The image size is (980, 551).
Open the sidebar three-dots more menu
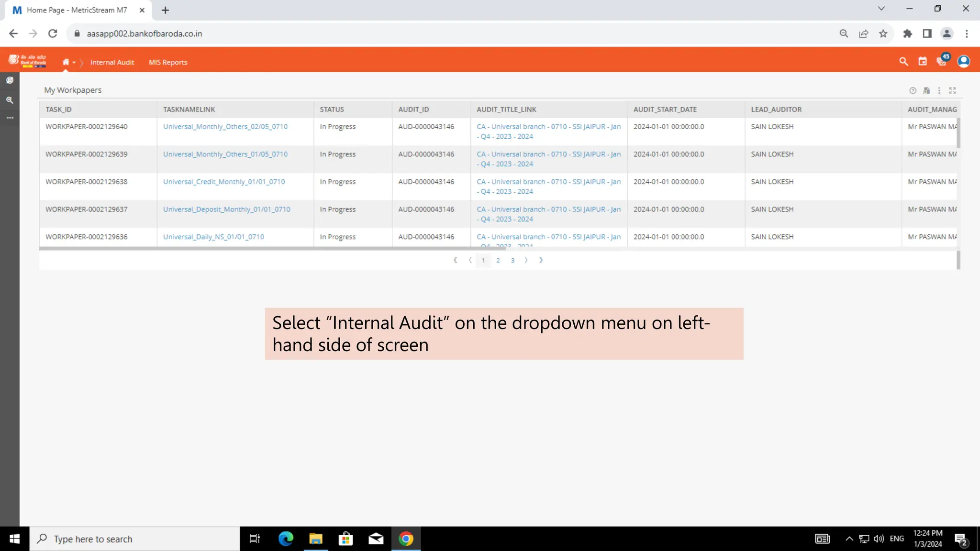tap(10, 118)
